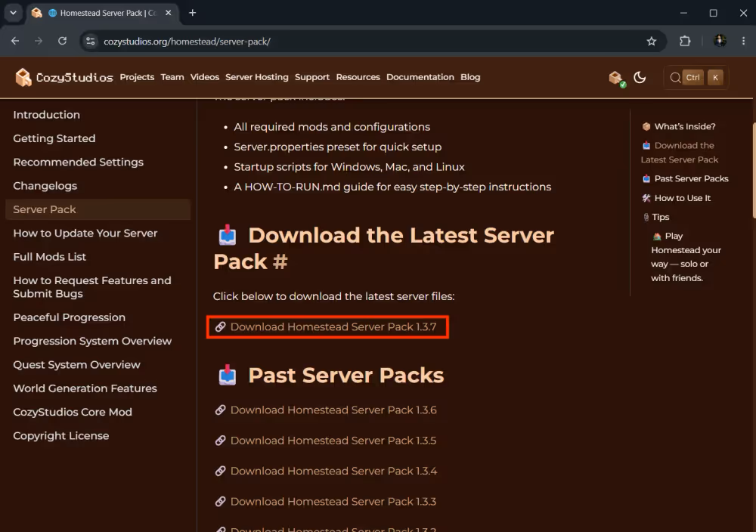The height and width of the screenshot is (532, 756).
Task: Jump to Download the Latest Server Pack
Action: coord(680,153)
